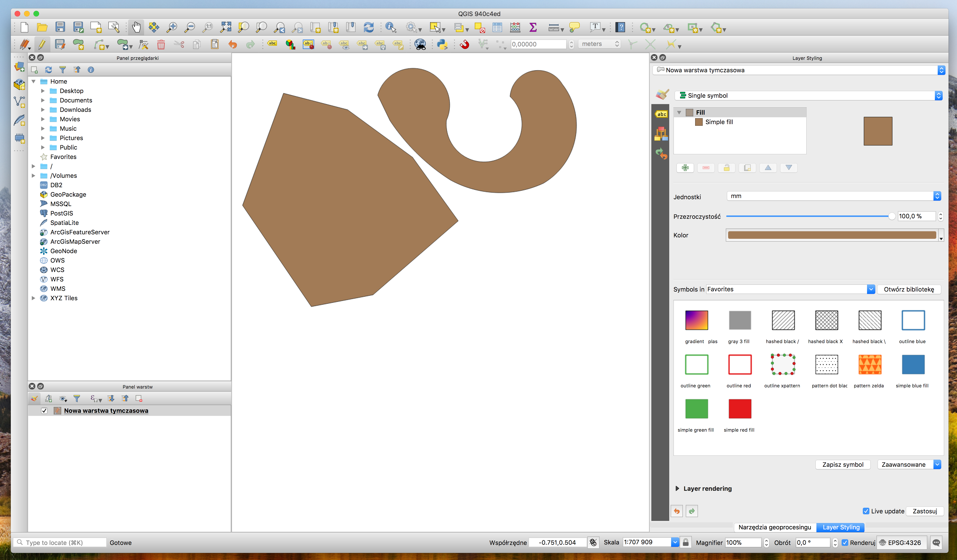Open the attribute table icon

tap(497, 27)
